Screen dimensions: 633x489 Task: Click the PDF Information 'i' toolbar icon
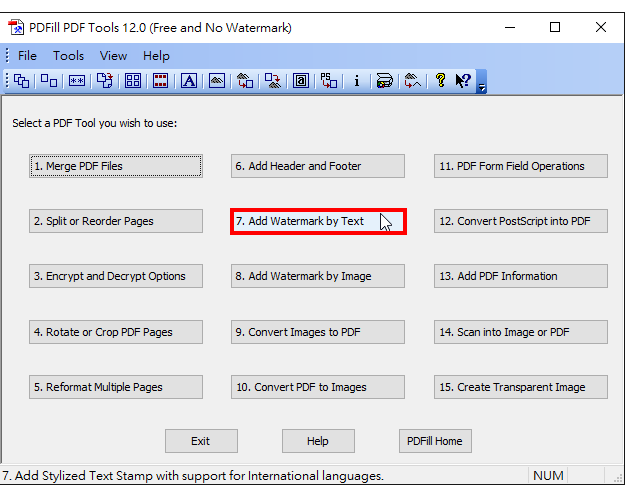coord(356,81)
